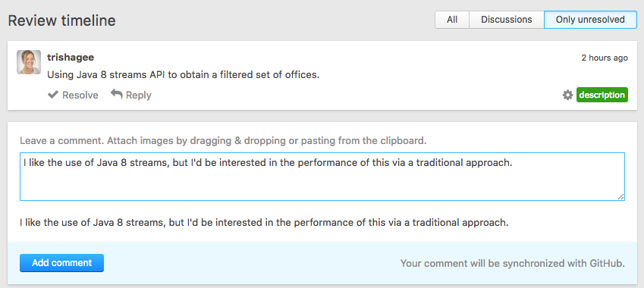Click the textarea resize grip corner
Screen dimensions: 644x288
pos(621,196)
